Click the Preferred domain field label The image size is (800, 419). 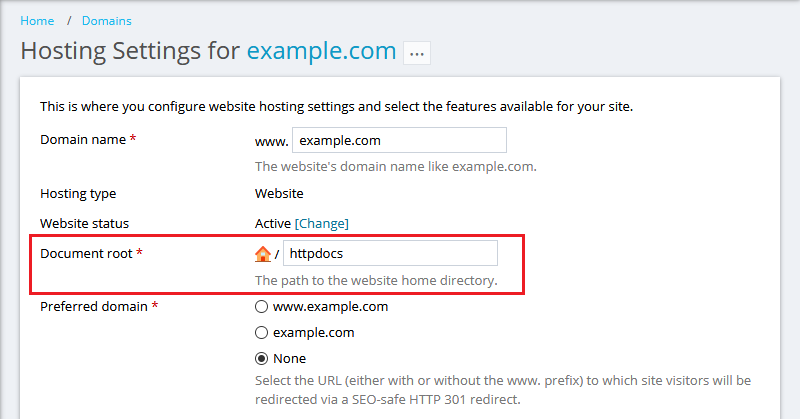[x=93, y=307]
